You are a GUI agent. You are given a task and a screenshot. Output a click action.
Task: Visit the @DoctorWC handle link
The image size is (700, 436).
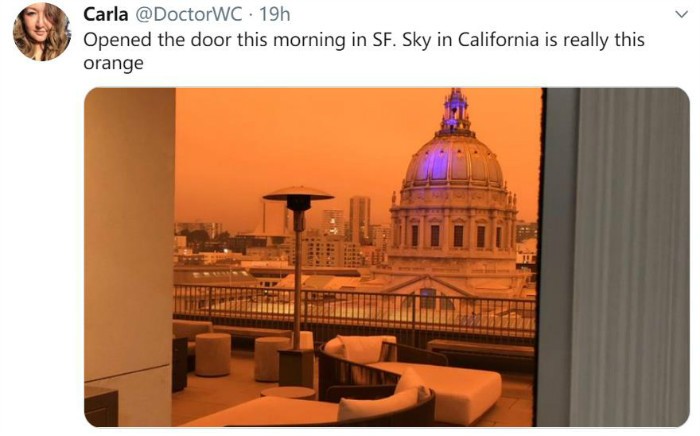pos(188,14)
